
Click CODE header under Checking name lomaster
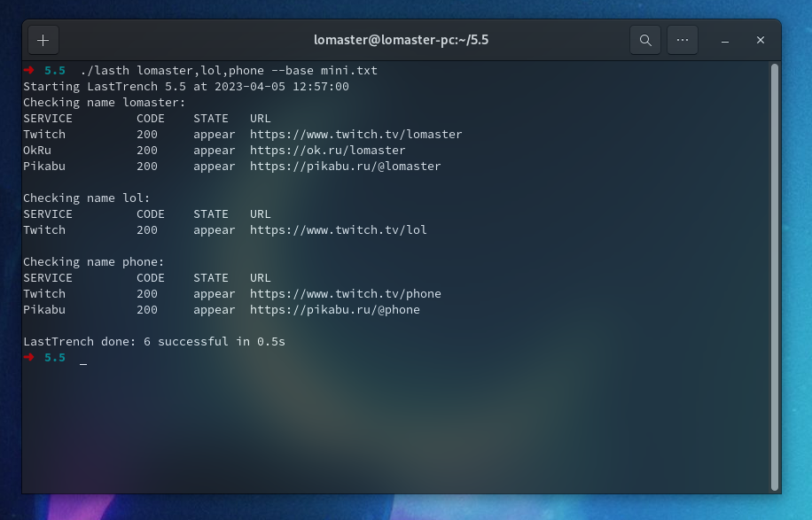pos(151,119)
